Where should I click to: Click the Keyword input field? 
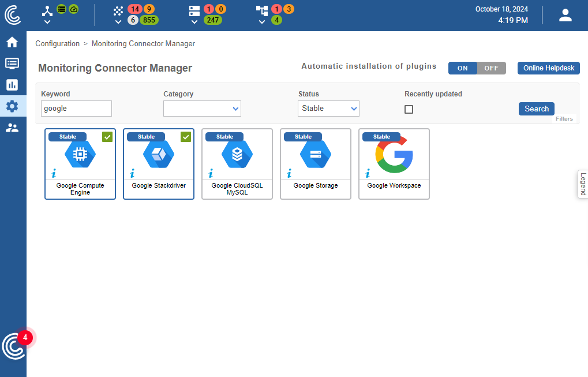[x=76, y=109]
